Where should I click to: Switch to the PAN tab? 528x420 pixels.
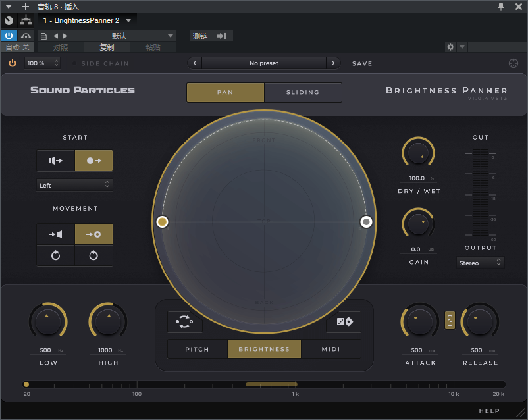tap(225, 92)
